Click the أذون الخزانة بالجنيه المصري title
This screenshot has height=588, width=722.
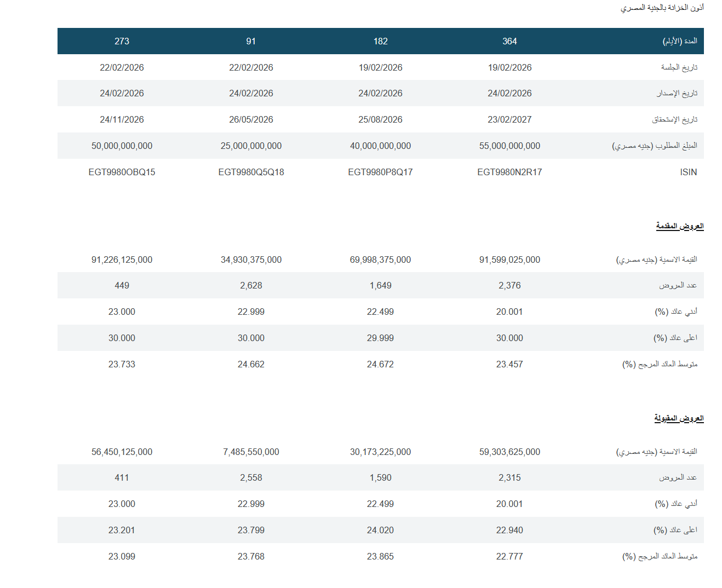coord(662,8)
